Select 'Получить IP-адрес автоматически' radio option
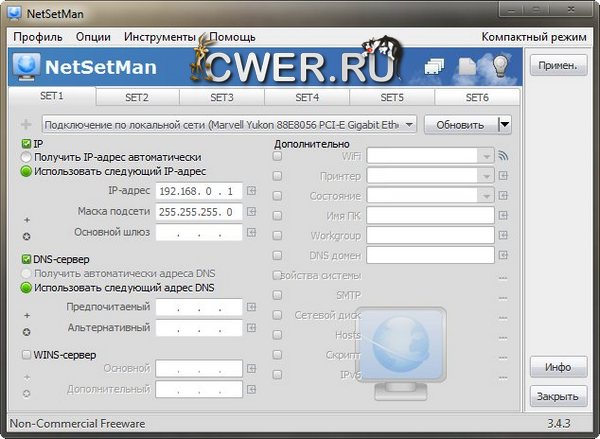The width and height of the screenshot is (600, 439). point(26,157)
